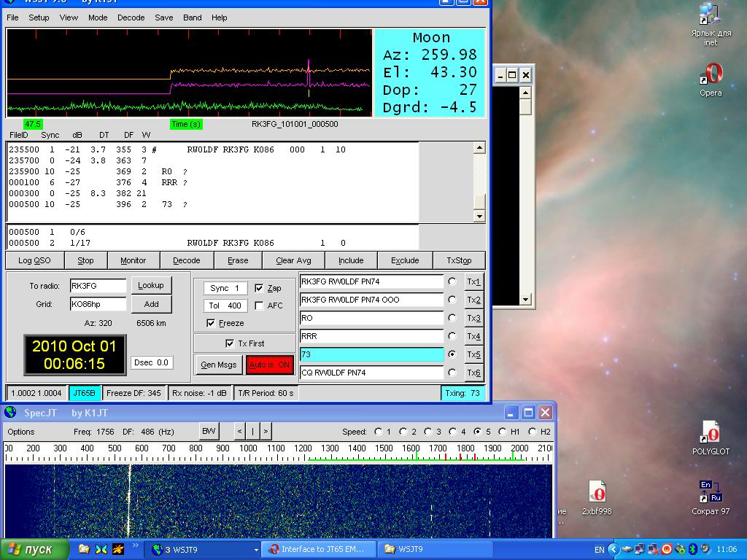The image size is (747, 560).
Task: Click the butterfly quick launch icon
Action: 101,549
